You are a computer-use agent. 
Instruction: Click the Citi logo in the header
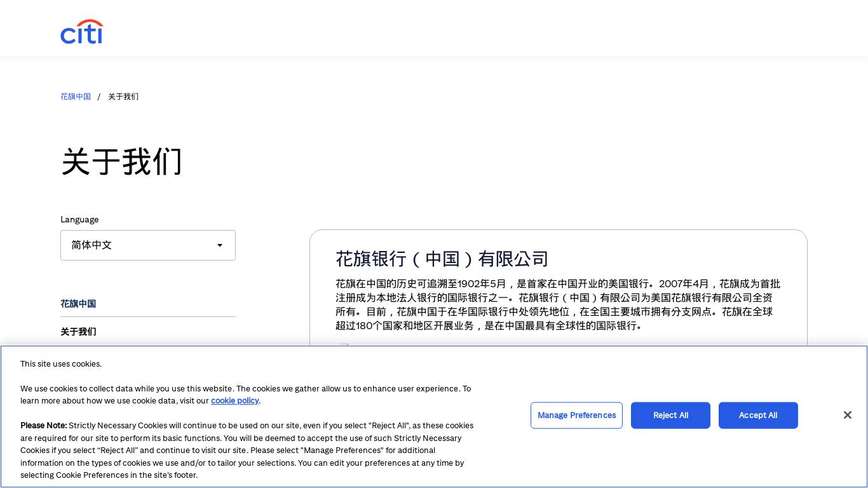tap(81, 32)
